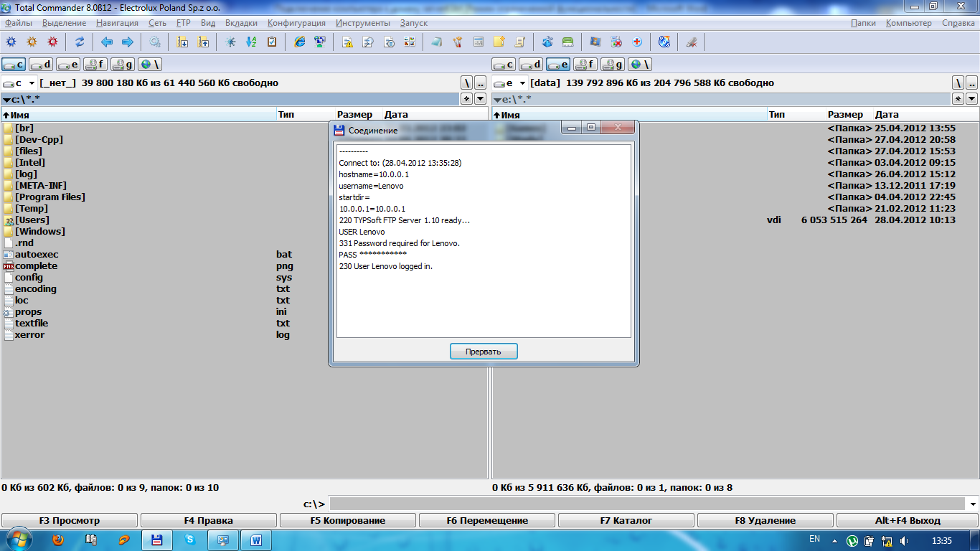Click the F8 Удаление button
Screen dimensions: 980x551
coord(765,520)
